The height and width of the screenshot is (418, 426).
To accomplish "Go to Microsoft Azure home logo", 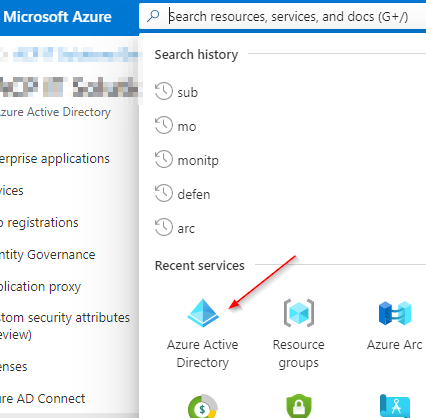I will (x=57, y=17).
